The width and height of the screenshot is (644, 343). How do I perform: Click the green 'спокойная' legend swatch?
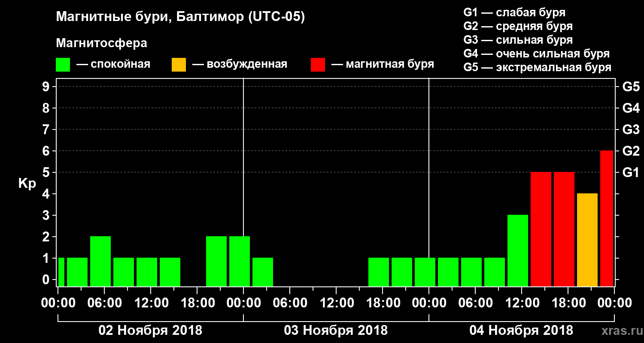(x=63, y=65)
